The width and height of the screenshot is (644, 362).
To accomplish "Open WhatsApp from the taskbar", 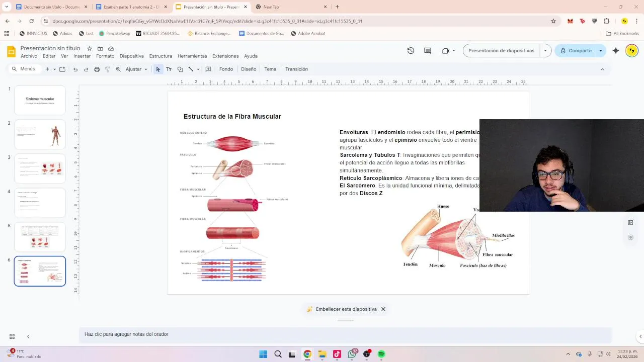I will [x=352, y=354].
